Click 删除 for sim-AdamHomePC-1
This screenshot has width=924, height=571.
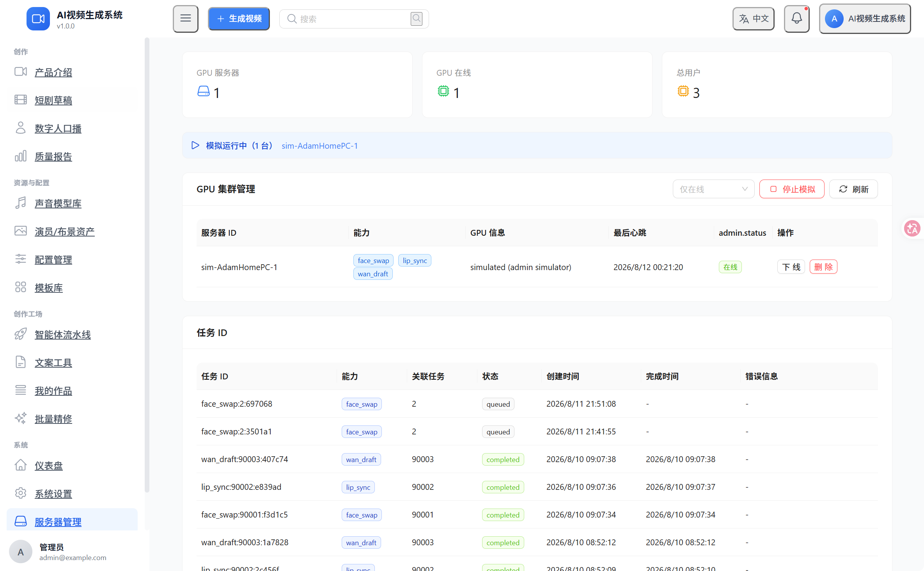823,267
